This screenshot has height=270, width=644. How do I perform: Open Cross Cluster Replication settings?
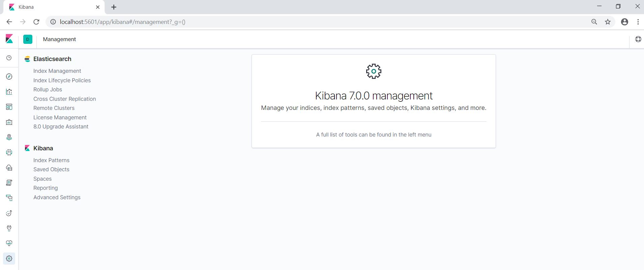64,99
